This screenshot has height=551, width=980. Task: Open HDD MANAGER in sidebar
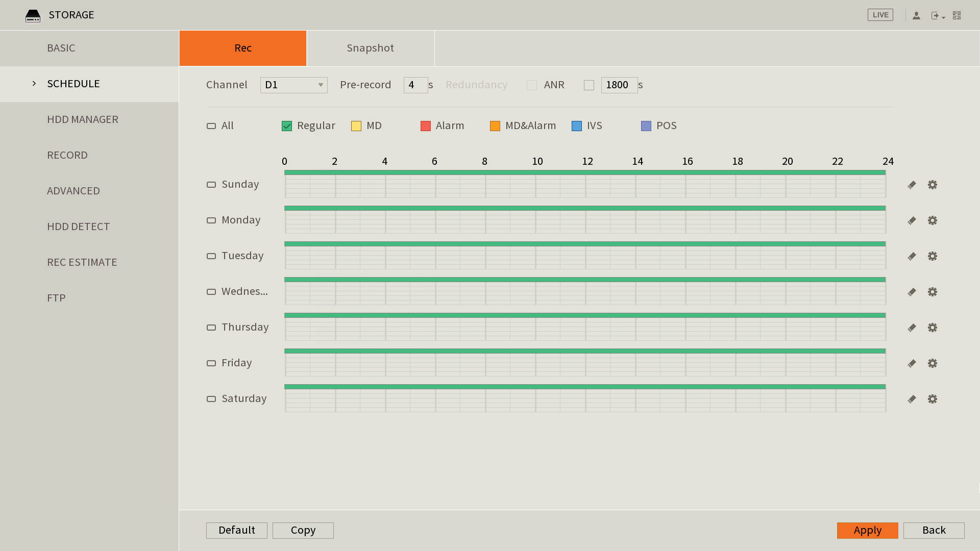click(x=83, y=119)
